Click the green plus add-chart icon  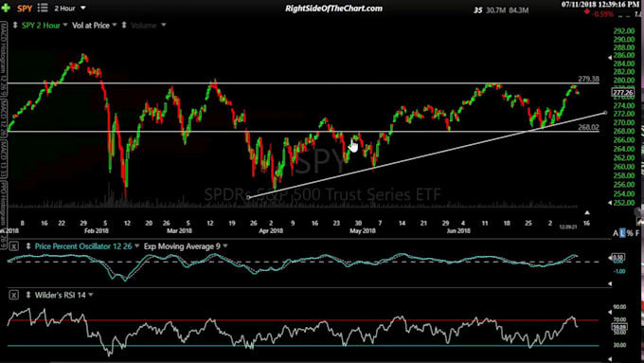6,8
